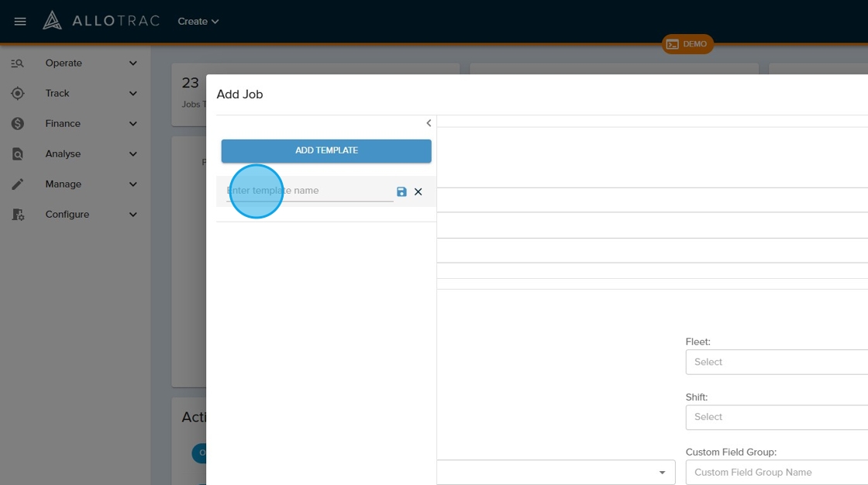This screenshot has height=485, width=868.
Task: Focus the Enter template name field
Action: 310,191
